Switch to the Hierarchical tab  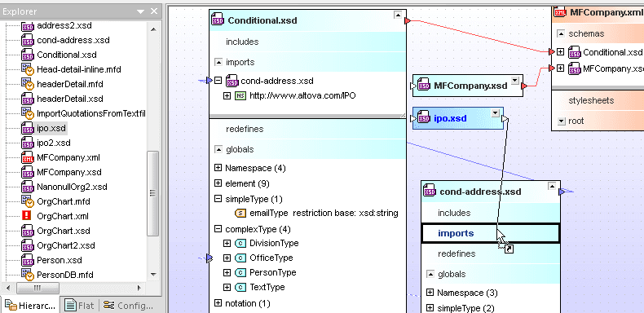pyautogui.click(x=30, y=305)
